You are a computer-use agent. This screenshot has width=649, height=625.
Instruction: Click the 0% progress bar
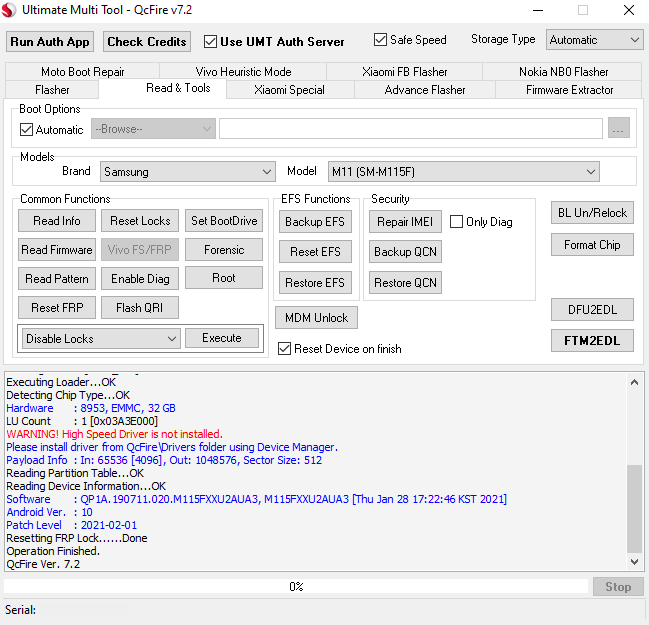click(296, 587)
